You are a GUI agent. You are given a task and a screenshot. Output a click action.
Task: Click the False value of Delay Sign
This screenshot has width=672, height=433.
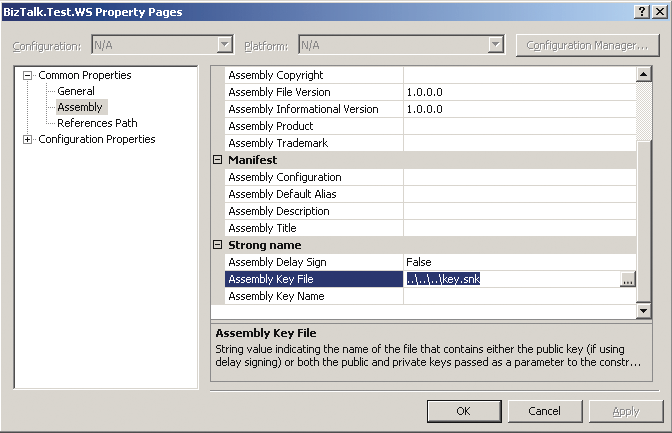point(519,262)
